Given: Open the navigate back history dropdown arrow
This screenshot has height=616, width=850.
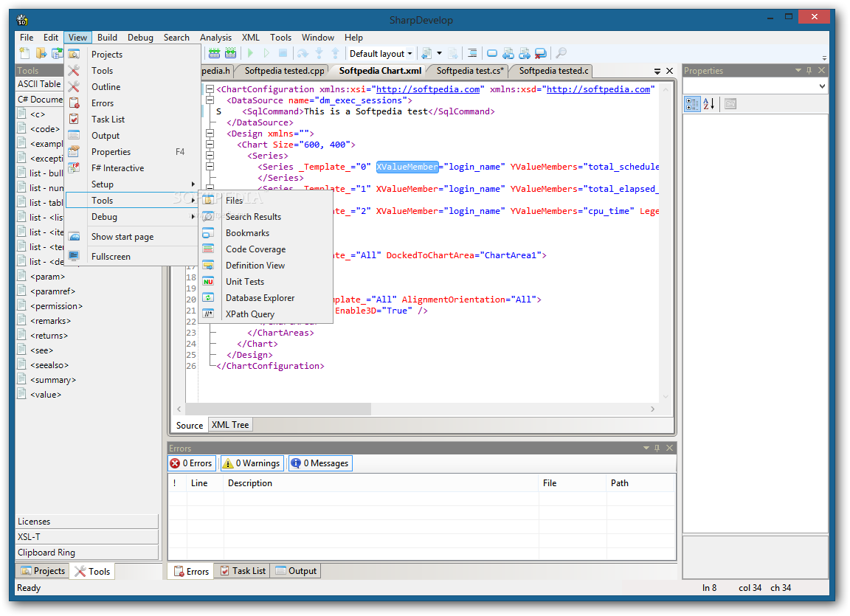Looking at the screenshot, I should point(439,53).
